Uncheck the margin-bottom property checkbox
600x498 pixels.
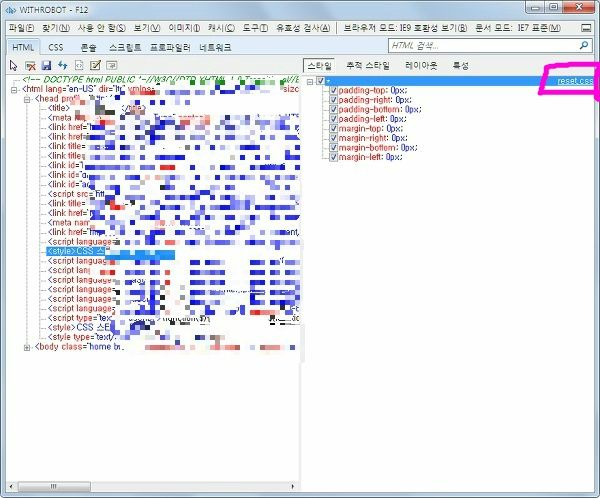(333, 148)
